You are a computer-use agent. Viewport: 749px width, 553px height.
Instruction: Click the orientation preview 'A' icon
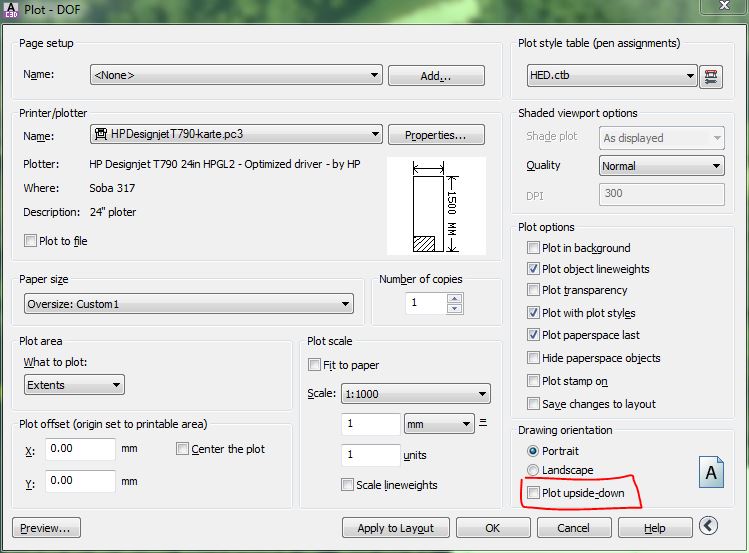pos(711,472)
